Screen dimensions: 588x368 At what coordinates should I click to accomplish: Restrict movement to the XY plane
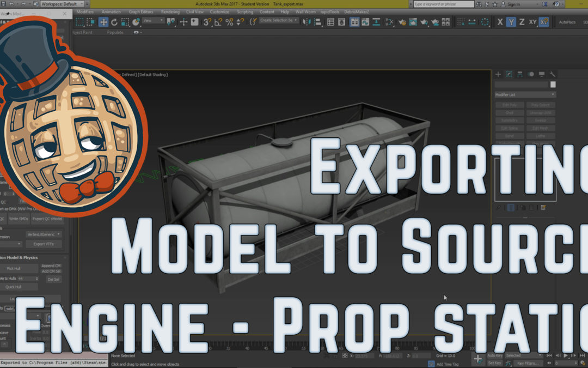[532, 22]
